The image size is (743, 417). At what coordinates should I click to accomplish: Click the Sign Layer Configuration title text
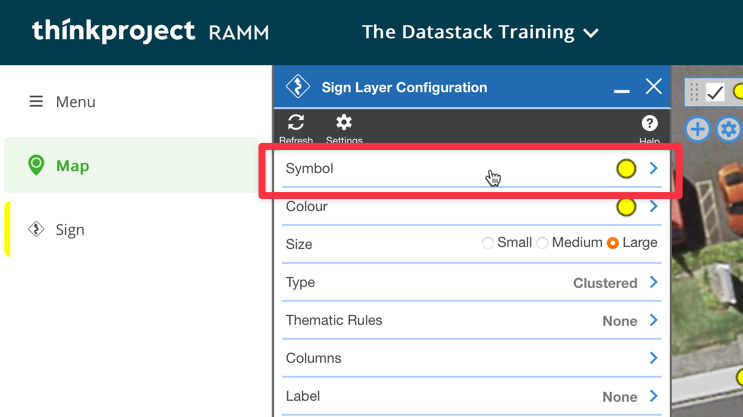click(x=404, y=87)
